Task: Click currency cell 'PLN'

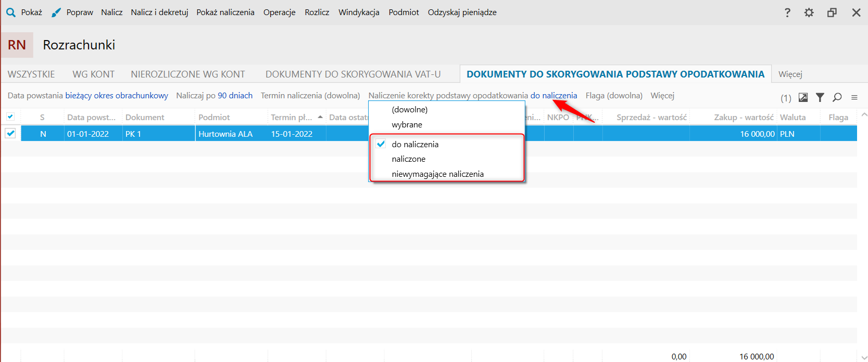Action: (787, 134)
